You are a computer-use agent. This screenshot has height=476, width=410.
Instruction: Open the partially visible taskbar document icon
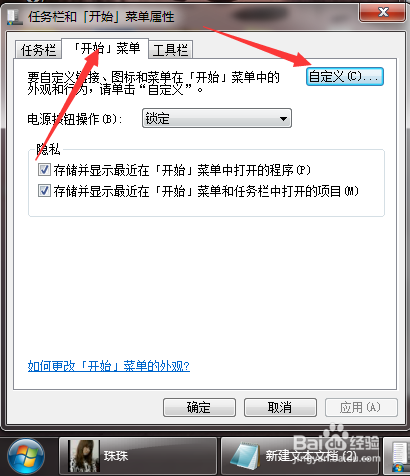click(x=399, y=457)
